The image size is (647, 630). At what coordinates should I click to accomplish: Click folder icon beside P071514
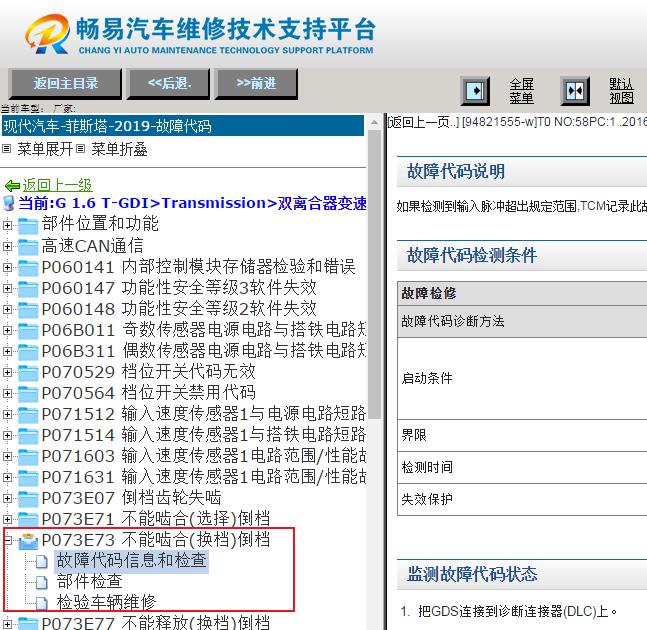(28, 436)
